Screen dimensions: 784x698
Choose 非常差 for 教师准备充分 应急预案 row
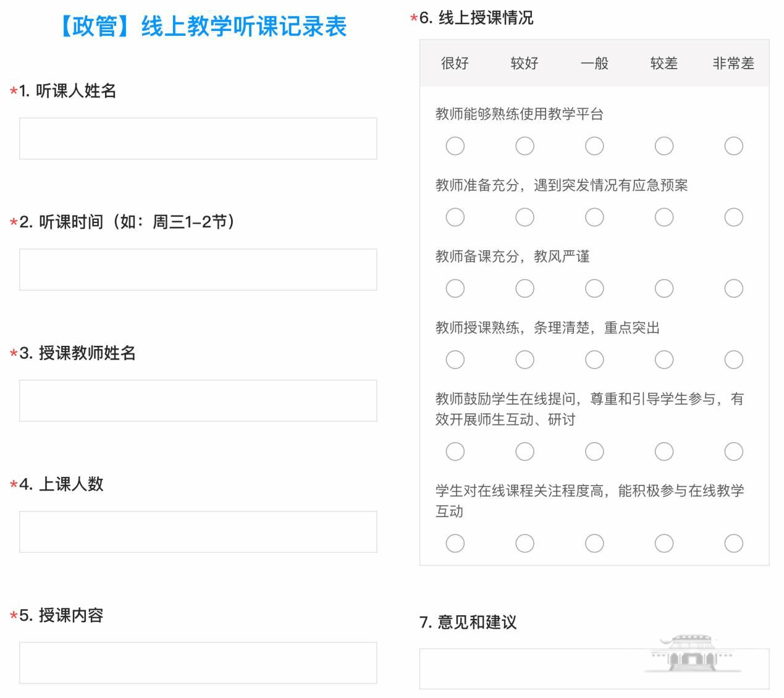coord(733,217)
